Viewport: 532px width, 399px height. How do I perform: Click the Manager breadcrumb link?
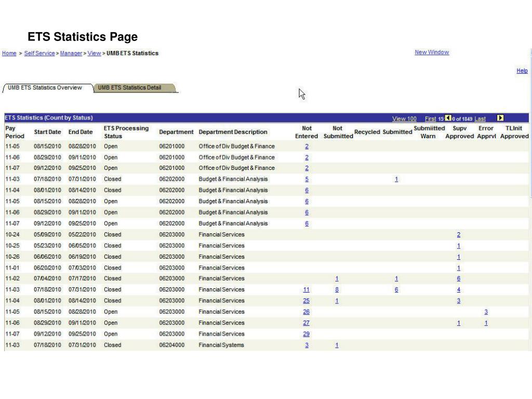[71, 54]
